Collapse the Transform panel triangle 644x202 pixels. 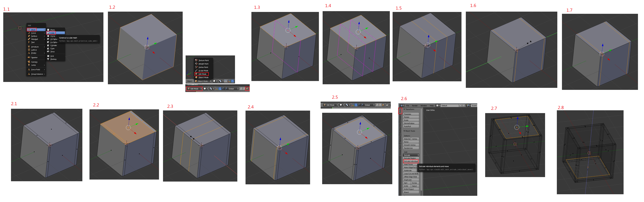pos(404,109)
